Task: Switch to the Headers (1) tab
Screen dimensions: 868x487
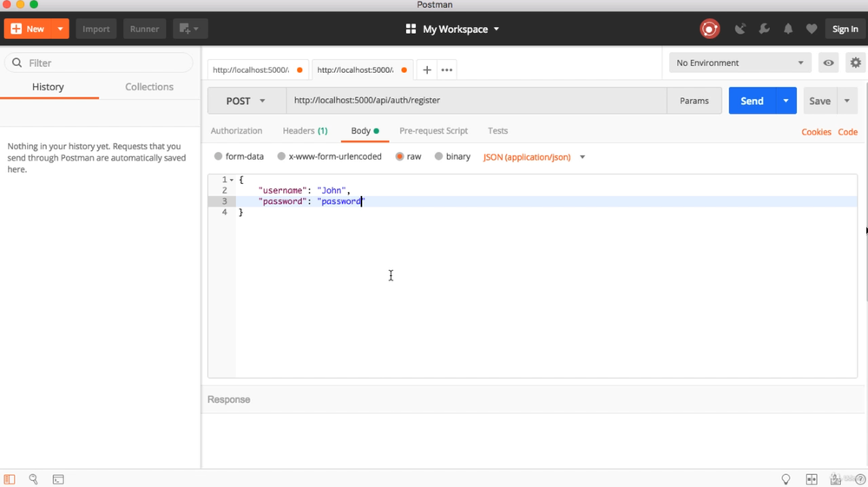Action: (305, 130)
